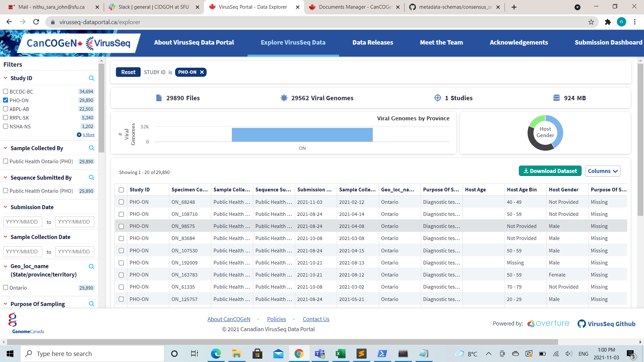This screenshot has width=644, height=362.
Task: Click the Reset filters button
Action: [128, 72]
